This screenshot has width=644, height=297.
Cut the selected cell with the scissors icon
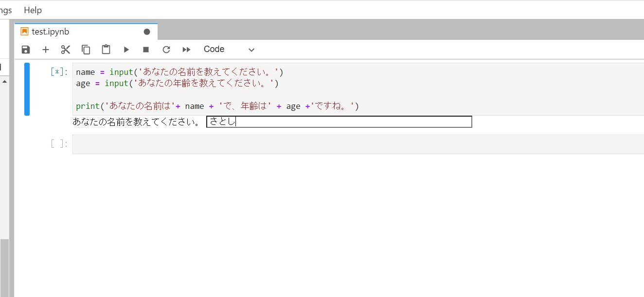click(66, 50)
